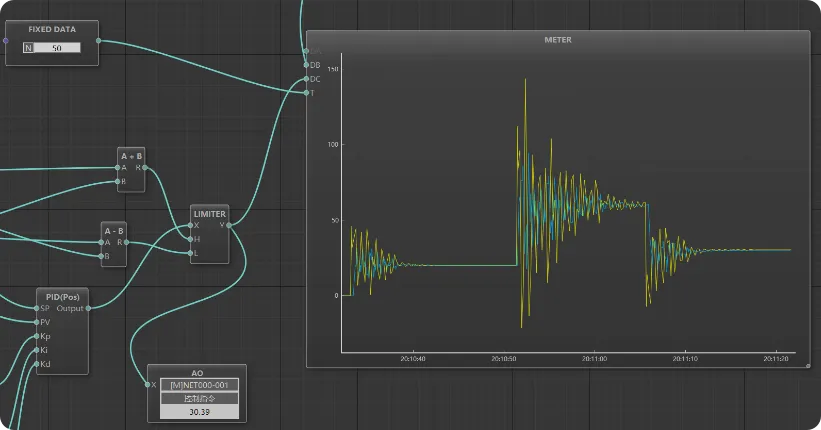This screenshot has width=821, height=430.
Task: Click input port A of the A + B node
Action: click(x=117, y=168)
